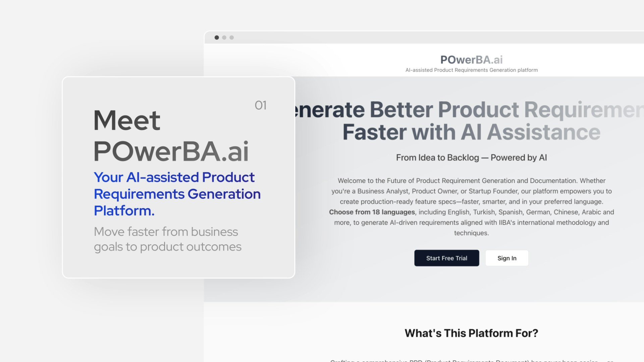Viewport: 644px width, 362px height.
Task: Click the dark first dot in browser mockup title bar
Action: point(217,38)
